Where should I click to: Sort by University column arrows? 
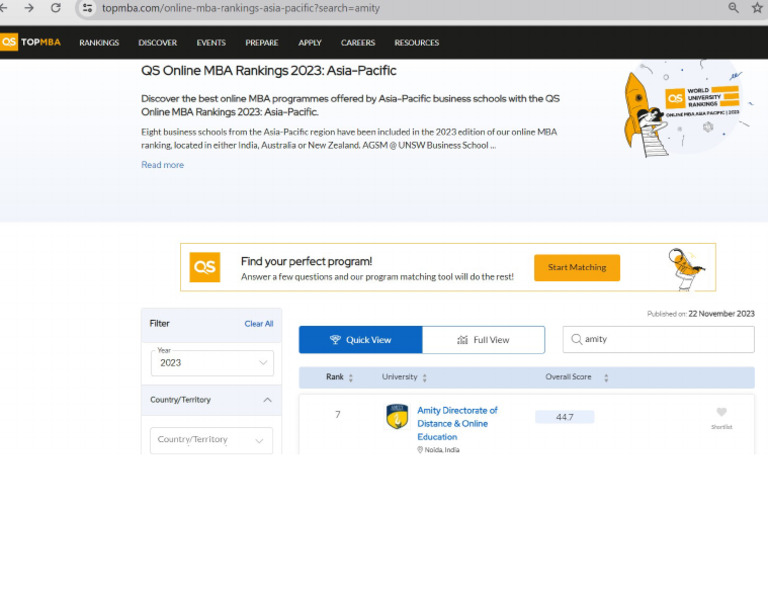[x=425, y=378]
